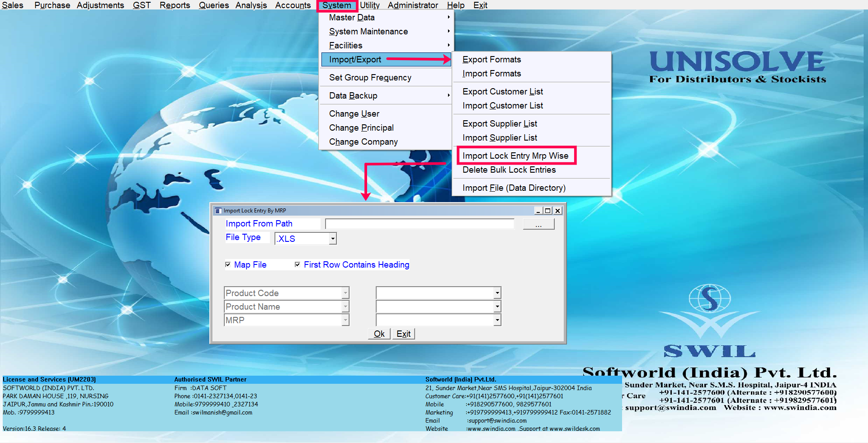The image size is (868, 443).
Task: Select Export Supplier List
Action: coord(532,123)
